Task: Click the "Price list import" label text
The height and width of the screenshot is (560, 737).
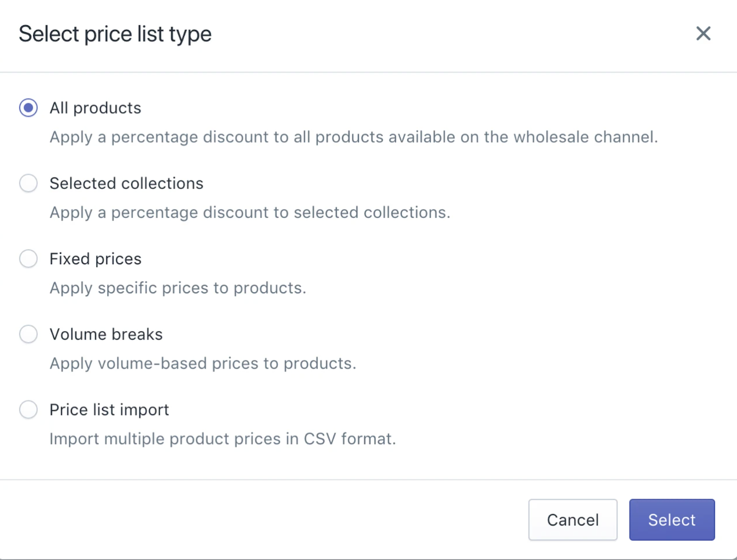Action: pos(109,409)
